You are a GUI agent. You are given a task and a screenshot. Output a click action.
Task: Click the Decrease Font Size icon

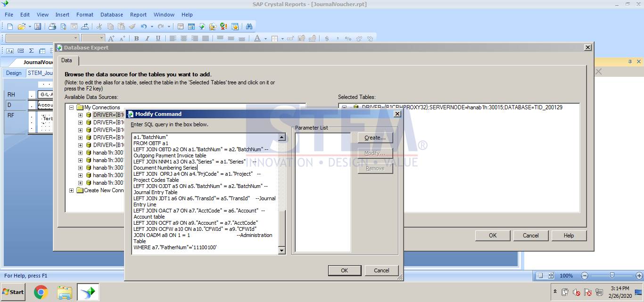122,38
